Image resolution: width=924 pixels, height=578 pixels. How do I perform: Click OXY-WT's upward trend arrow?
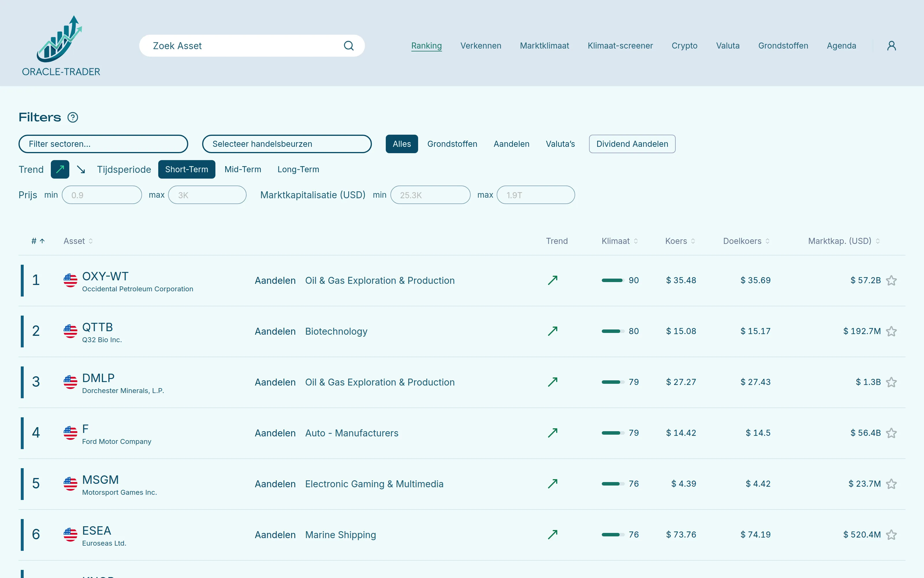point(552,281)
